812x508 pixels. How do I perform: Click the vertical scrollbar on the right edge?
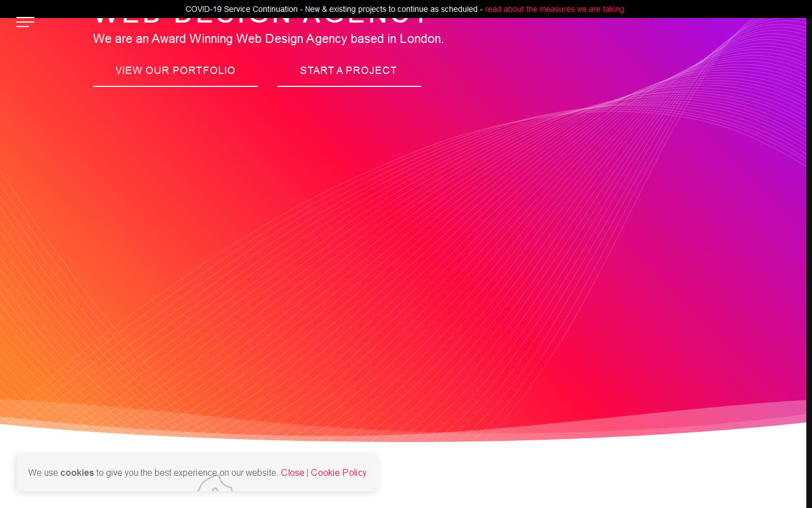point(809,254)
